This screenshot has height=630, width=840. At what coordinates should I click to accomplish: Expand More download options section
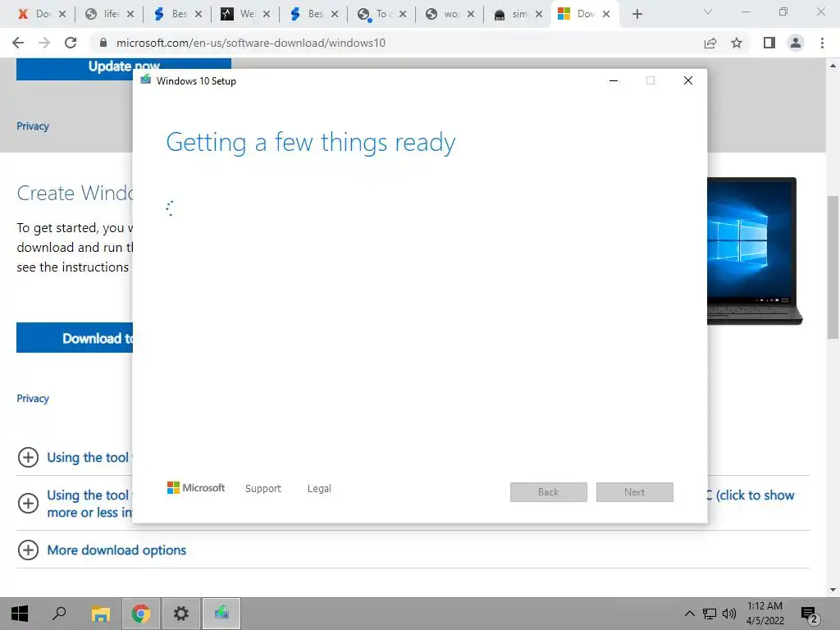(x=28, y=550)
